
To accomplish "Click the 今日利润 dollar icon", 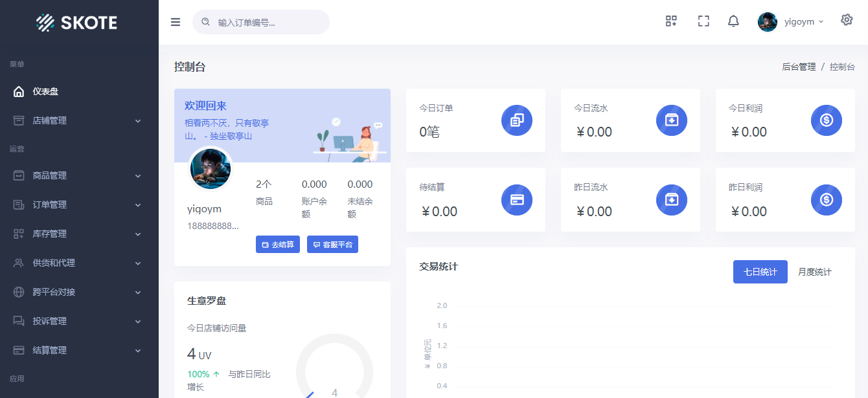I will click(826, 120).
